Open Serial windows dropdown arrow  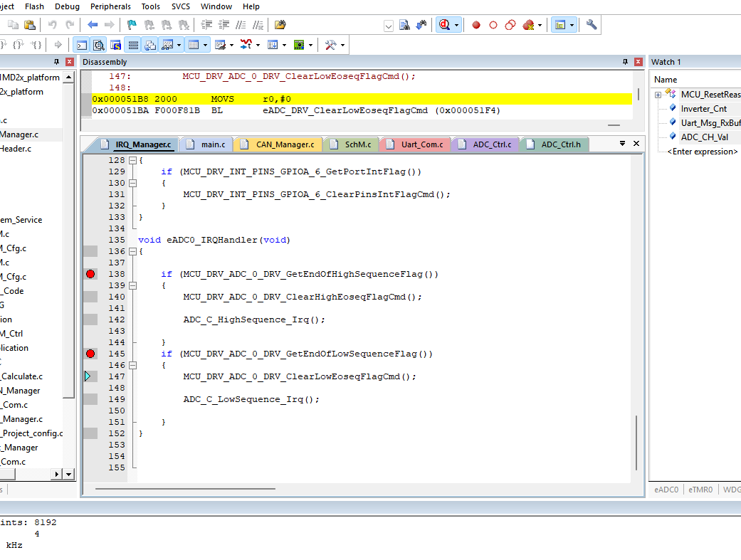point(231,46)
